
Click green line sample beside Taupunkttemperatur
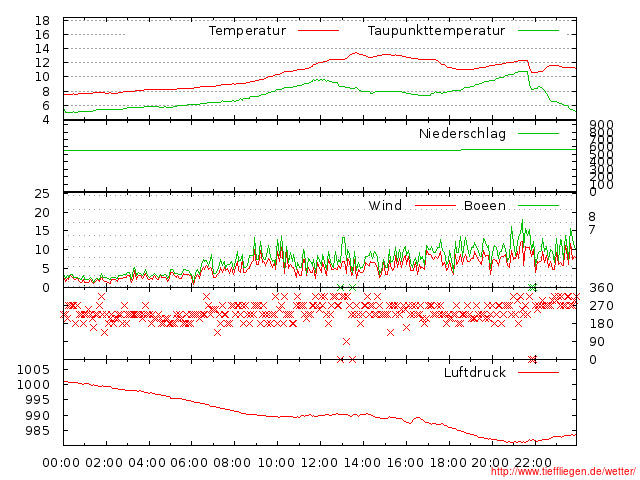(x=538, y=31)
